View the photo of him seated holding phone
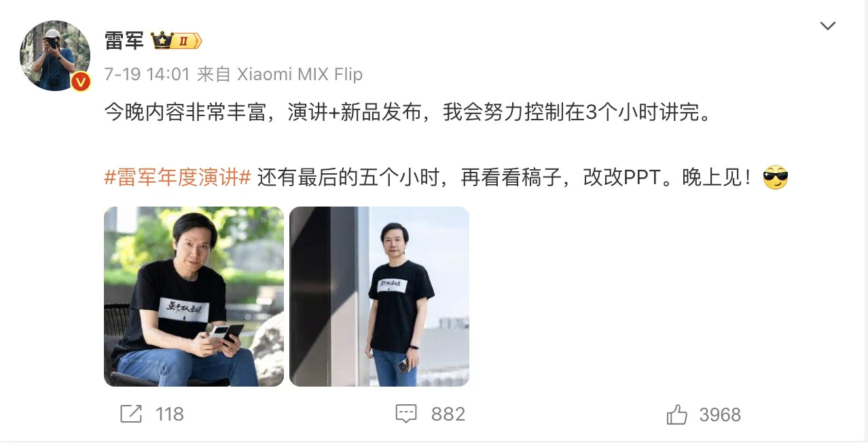This screenshot has width=868, height=443. click(194, 296)
